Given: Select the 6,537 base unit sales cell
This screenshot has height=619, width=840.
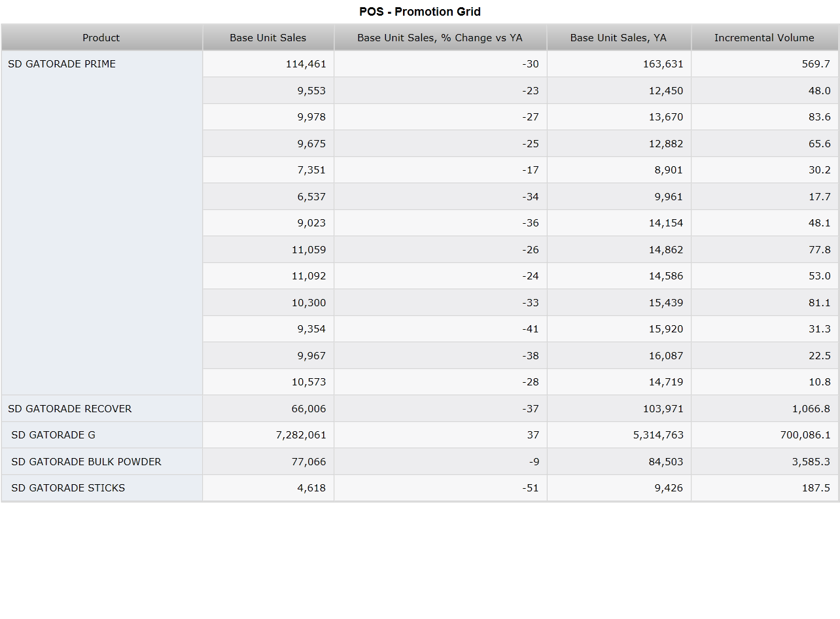Looking at the screenshot, I should click(268, 196).
